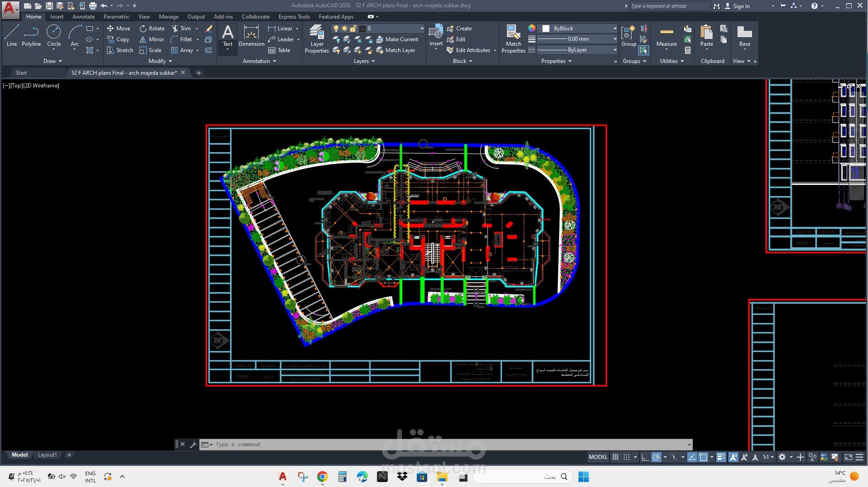Click the layer 0 color swatch
This screenshot has width=868, height=487.
[362, 29]
